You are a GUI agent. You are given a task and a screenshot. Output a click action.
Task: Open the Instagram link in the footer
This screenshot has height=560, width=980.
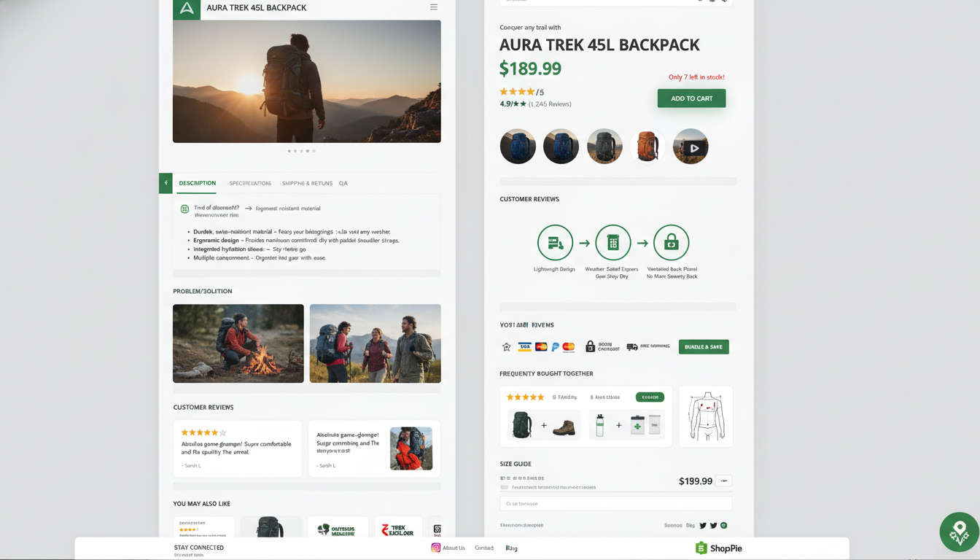click(x=436, y=547)
